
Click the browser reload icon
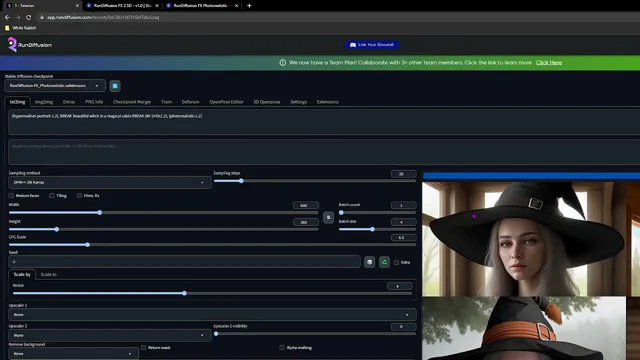click(29, 17)
